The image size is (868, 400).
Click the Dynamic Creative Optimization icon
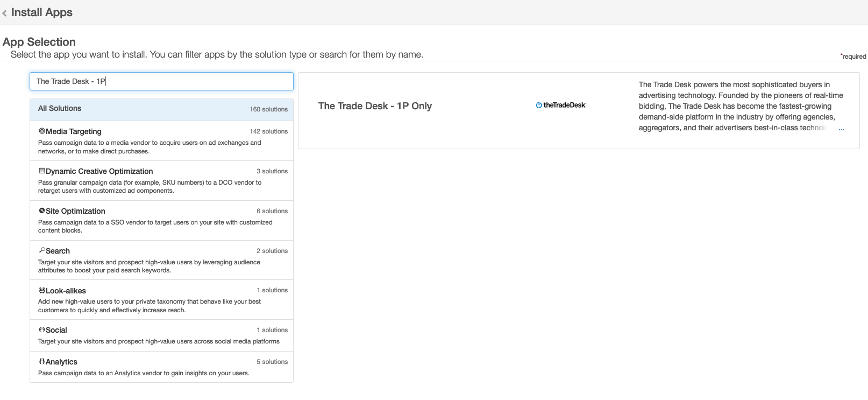tap(41, 171)
